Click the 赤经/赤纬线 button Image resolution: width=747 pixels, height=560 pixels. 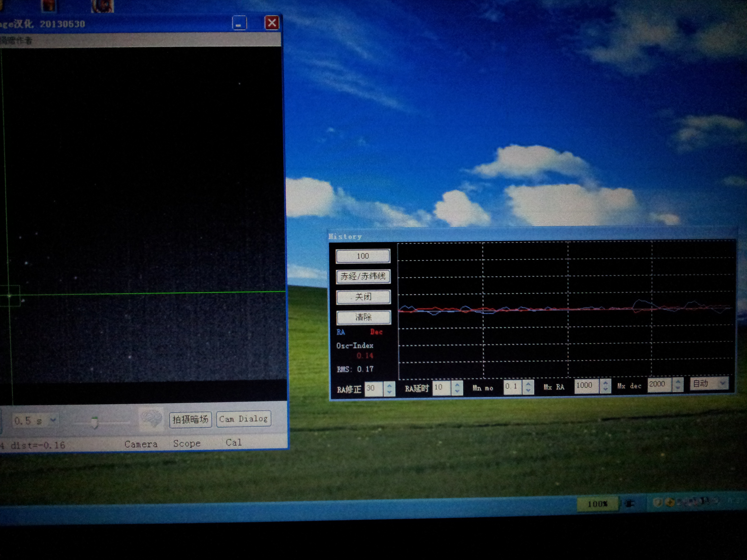click(x=363, y=277)
